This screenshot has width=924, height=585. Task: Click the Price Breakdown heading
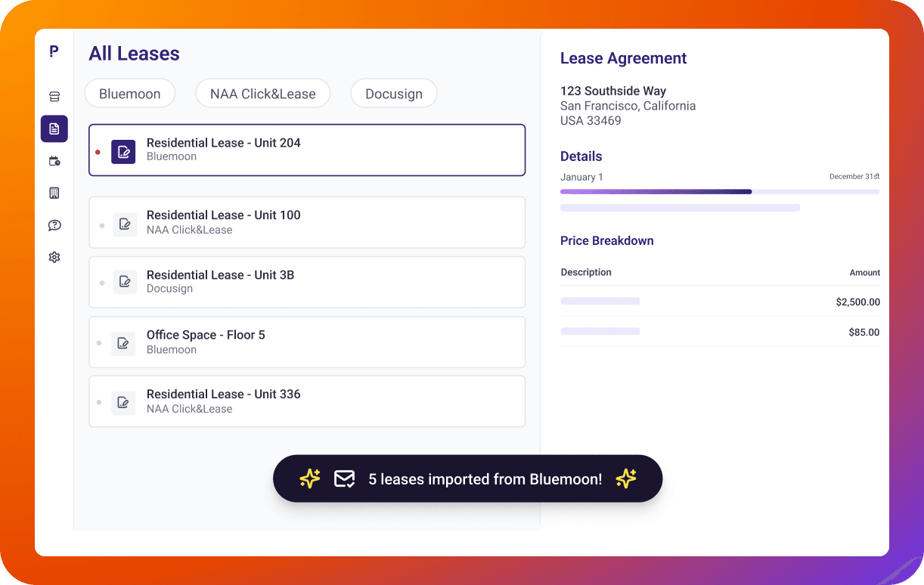tap(607, 241)
